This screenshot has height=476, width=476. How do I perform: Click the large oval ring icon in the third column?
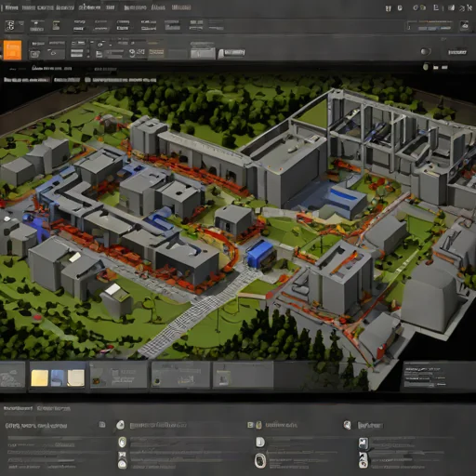point(260,460)
